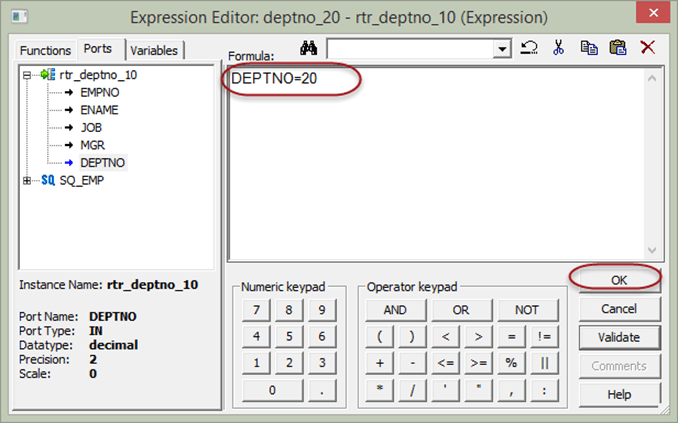Select the MGR port
Screen dimensions: 678x423
[x=93, y=145]
